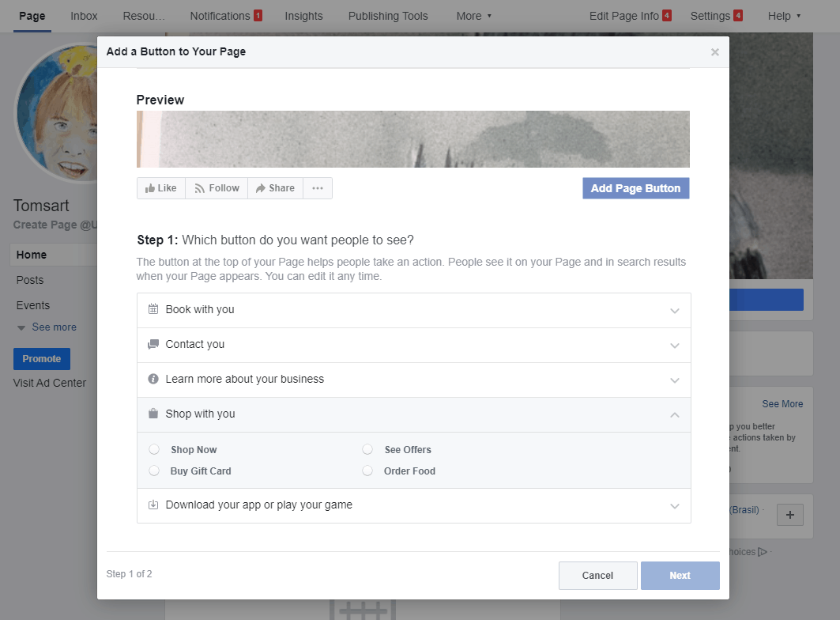The width and height of the screenshot is (840, 620).
Task: Open the Publishing Tools tab
Action: 388,16
